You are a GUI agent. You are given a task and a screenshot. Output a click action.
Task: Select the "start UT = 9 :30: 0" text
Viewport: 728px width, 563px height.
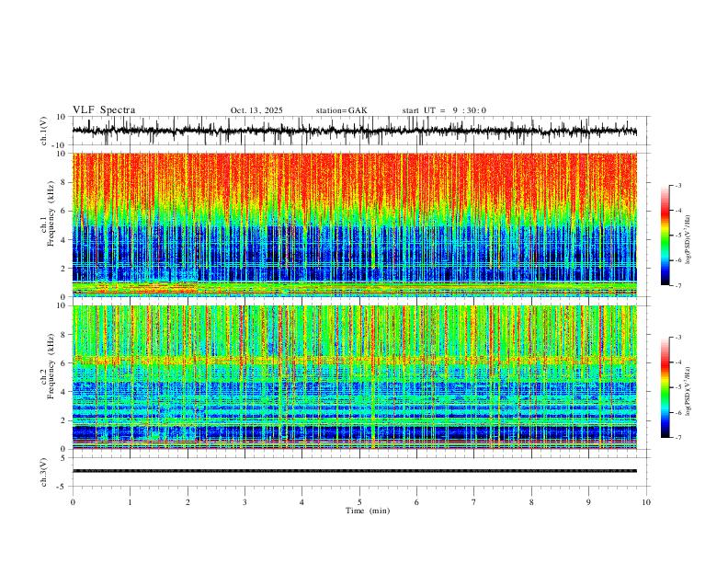444,110
